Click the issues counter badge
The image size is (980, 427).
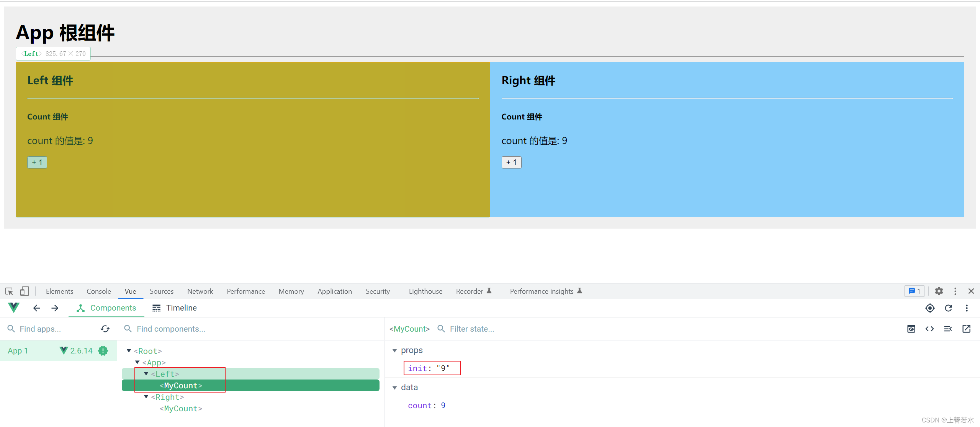click(x=914, y=291)
